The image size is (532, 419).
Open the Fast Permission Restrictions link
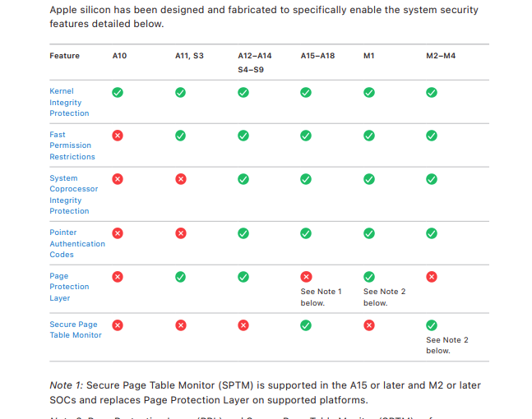pyautogui.click(x=72, y=145)
